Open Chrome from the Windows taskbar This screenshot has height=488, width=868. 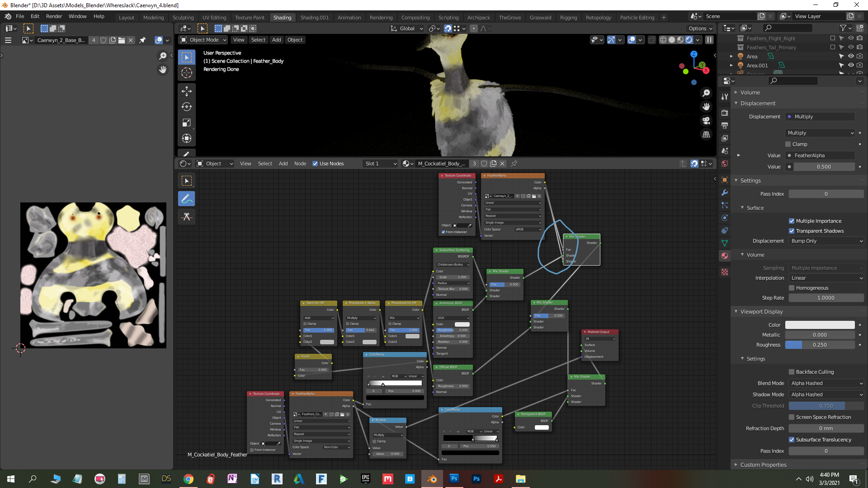coord(189,479)
